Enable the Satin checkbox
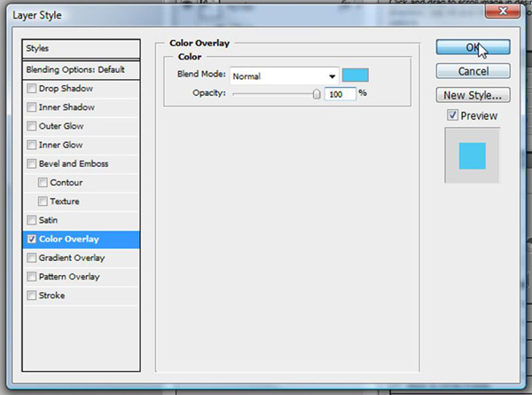532x395 pixels. pyautogui.click(x=32, y=220)
